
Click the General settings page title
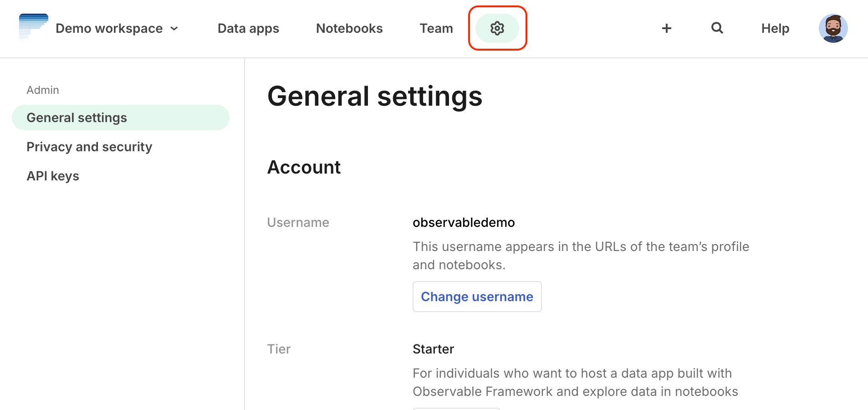point(375,96)
